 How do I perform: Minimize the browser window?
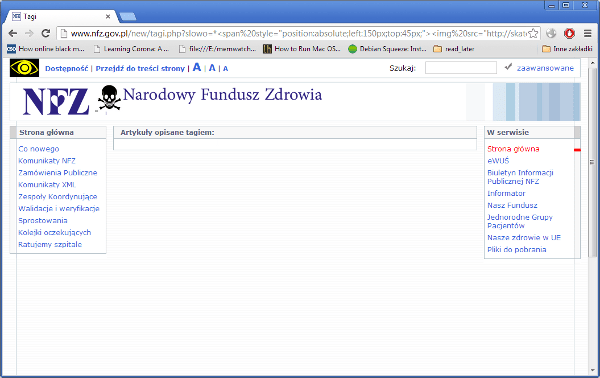point(551,5)
